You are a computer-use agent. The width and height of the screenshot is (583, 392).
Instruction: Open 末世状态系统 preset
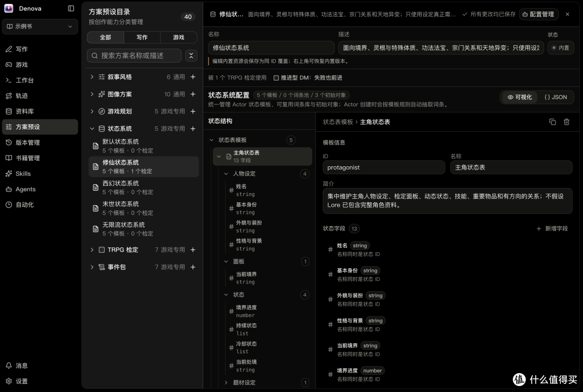[x=144, y=208]
